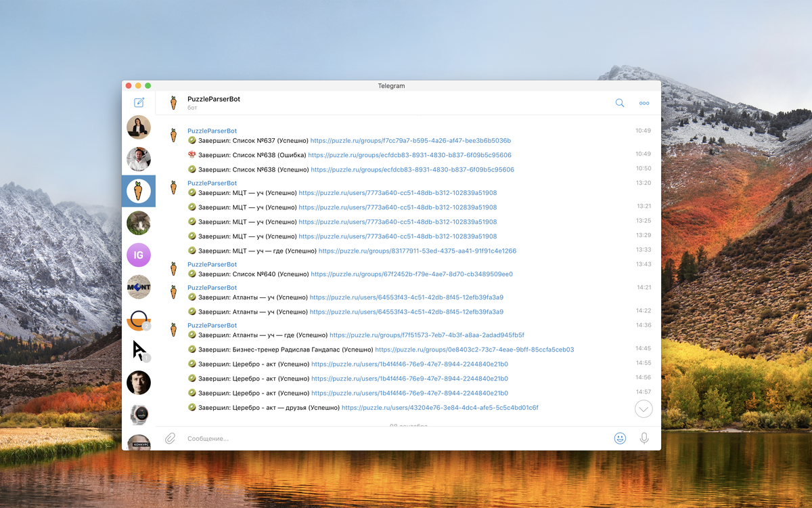Open the black A logo chat
The width and height of the screenshot is (812, 508).
pyautogui.click(x=139, y=351)
